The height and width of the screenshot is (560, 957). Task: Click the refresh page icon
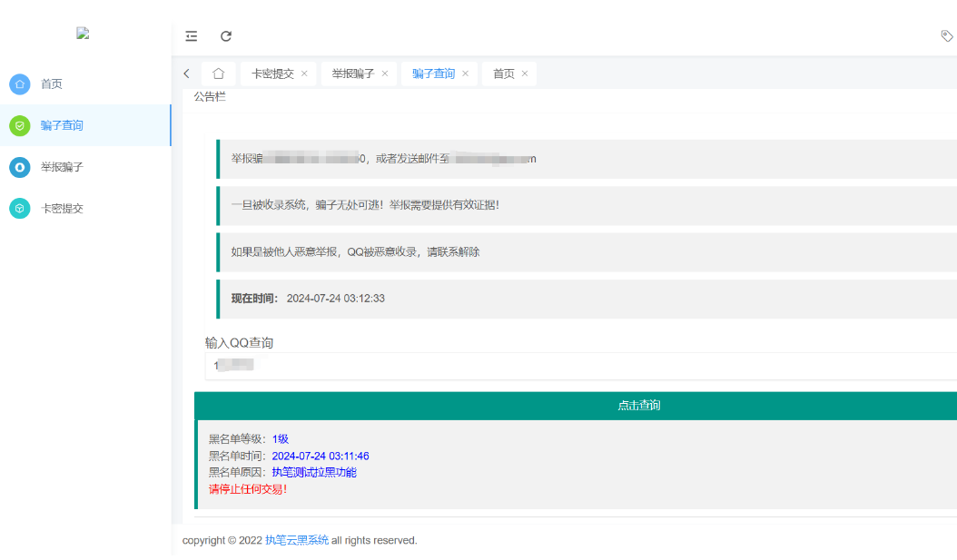click(226, 36)
